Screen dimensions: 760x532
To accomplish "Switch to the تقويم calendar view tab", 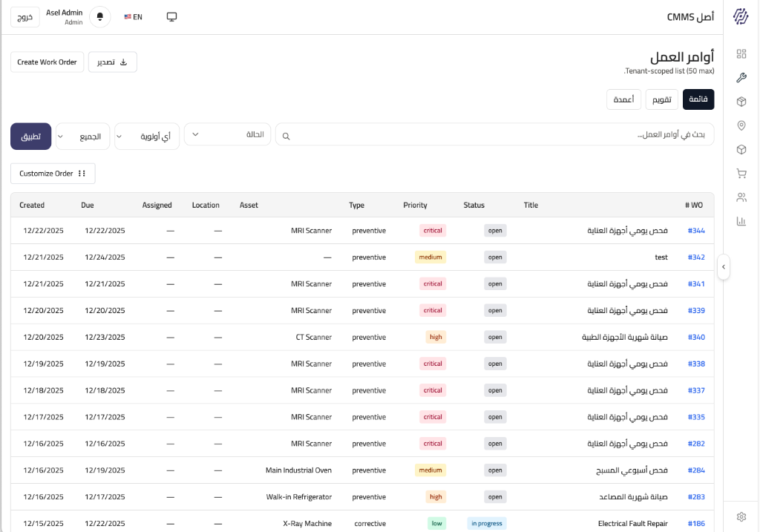I will point(661,99).
